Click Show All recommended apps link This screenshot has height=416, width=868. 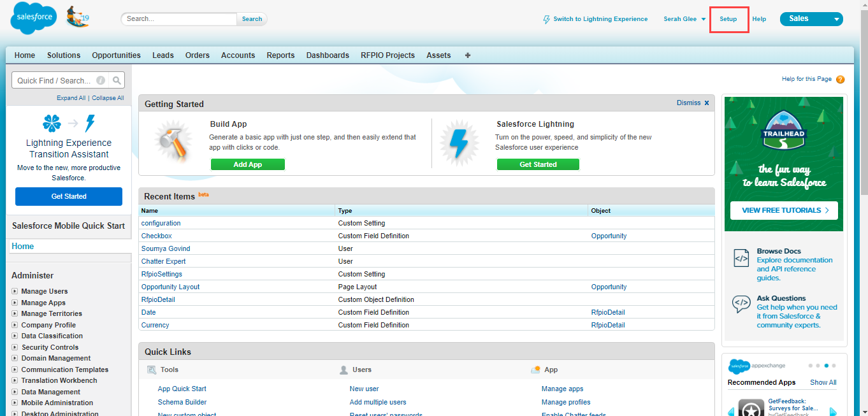823,382
